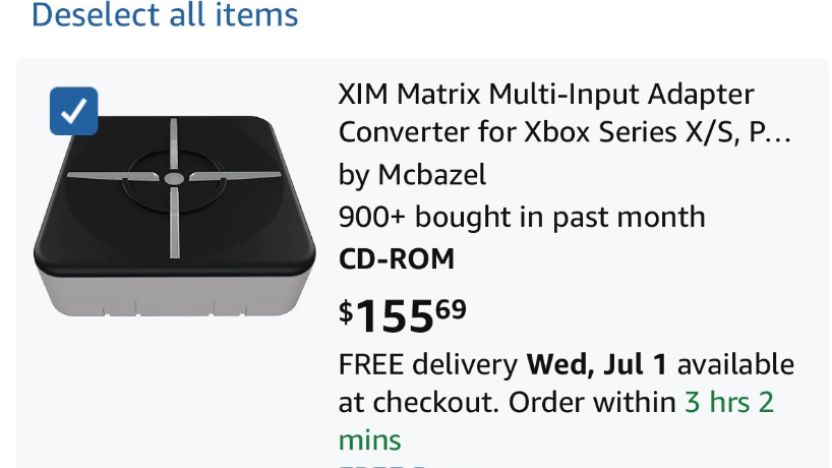Click the green "3 hrs 2" countdown text
The image size is (832, 468).
click(x=729, y=402)
